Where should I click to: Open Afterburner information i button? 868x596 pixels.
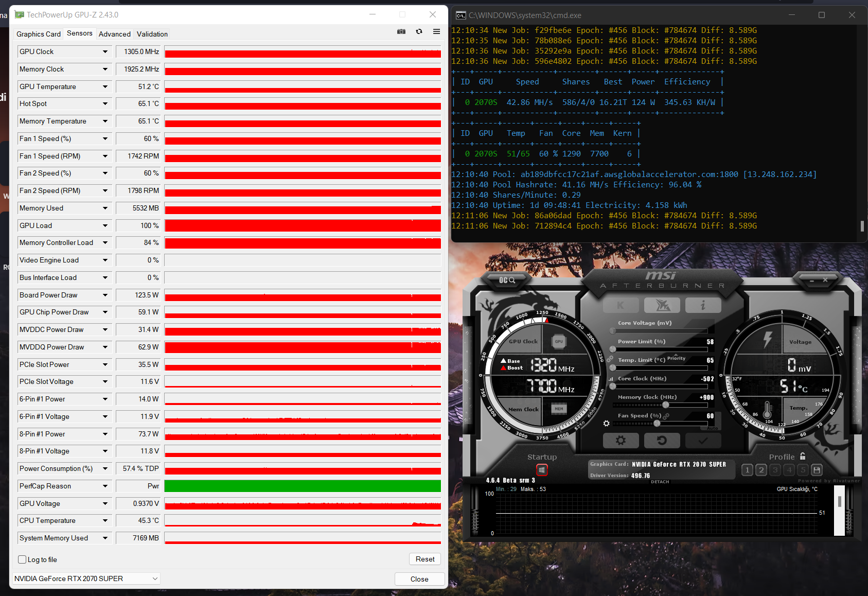[703, 305]
